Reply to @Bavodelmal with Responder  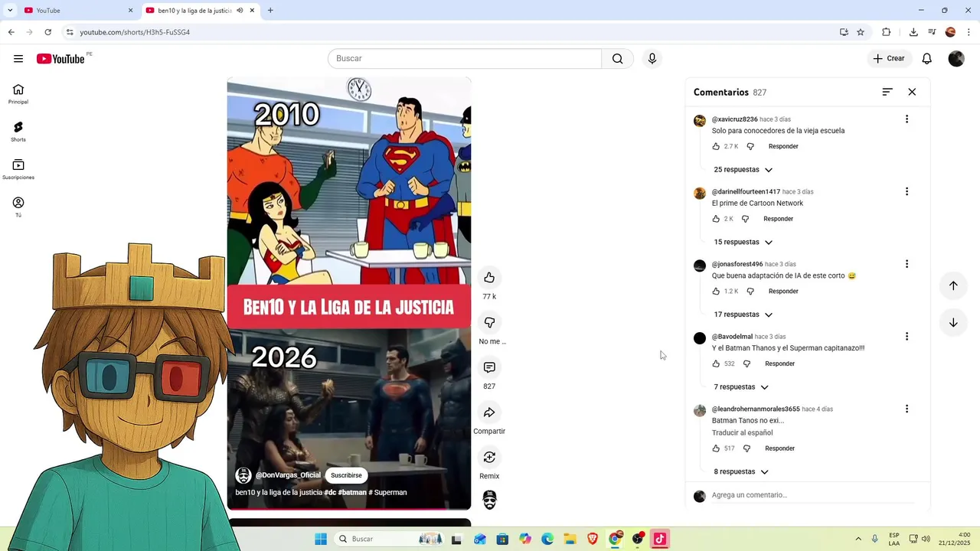779,364
